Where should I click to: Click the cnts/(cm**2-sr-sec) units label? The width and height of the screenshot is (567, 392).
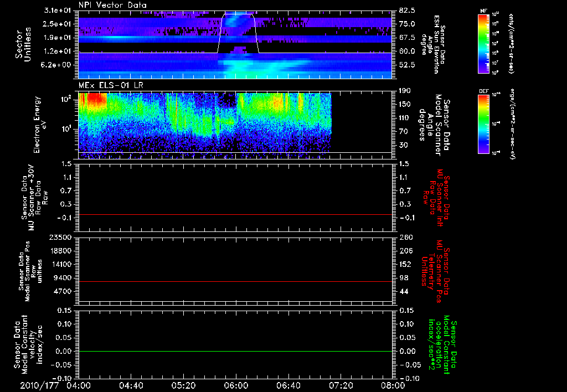point(511,44)
